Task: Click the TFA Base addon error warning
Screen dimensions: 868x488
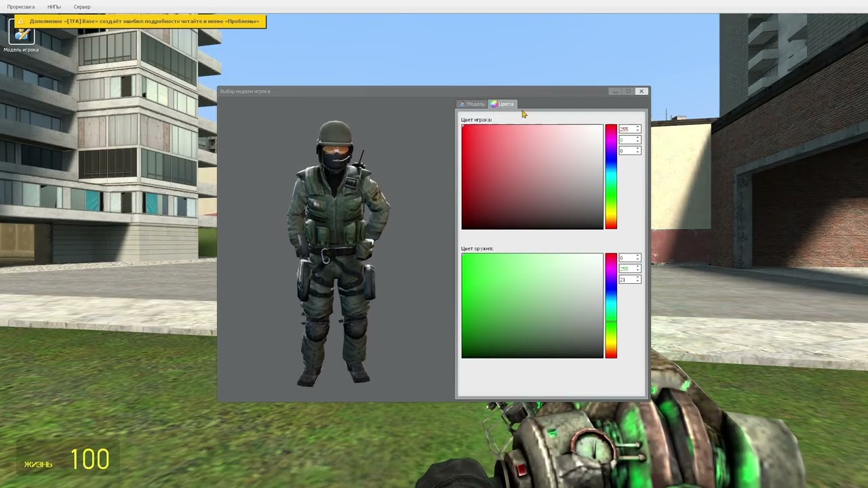Action: [140, 21]
